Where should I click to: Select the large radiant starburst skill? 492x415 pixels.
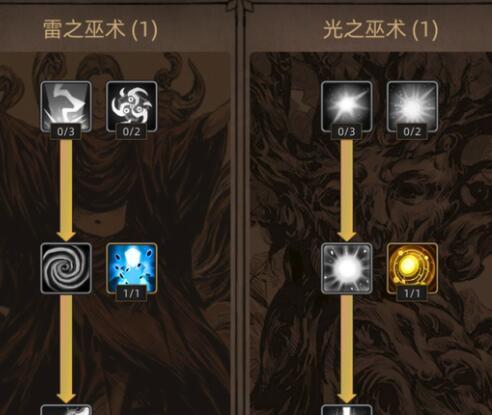[x=412, y=106]
